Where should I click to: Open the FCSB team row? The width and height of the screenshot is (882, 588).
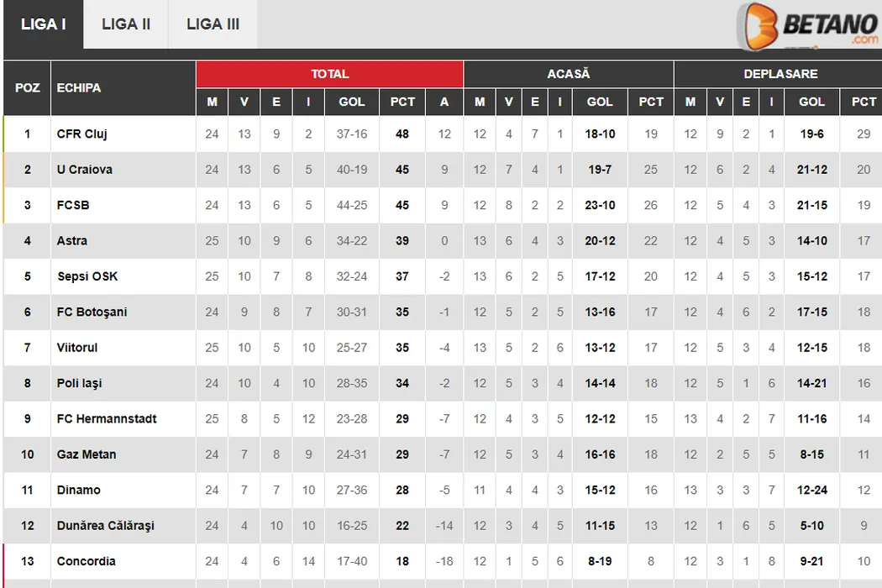point(73,205)
